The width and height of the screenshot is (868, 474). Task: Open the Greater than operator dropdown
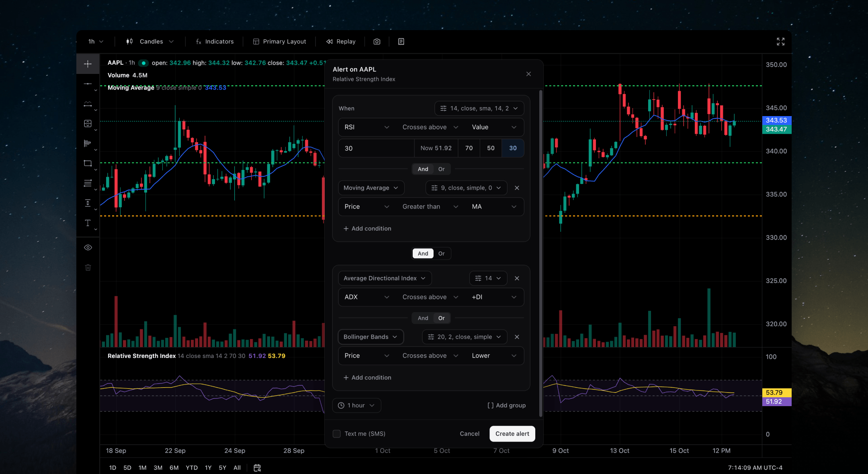[430, 207]
